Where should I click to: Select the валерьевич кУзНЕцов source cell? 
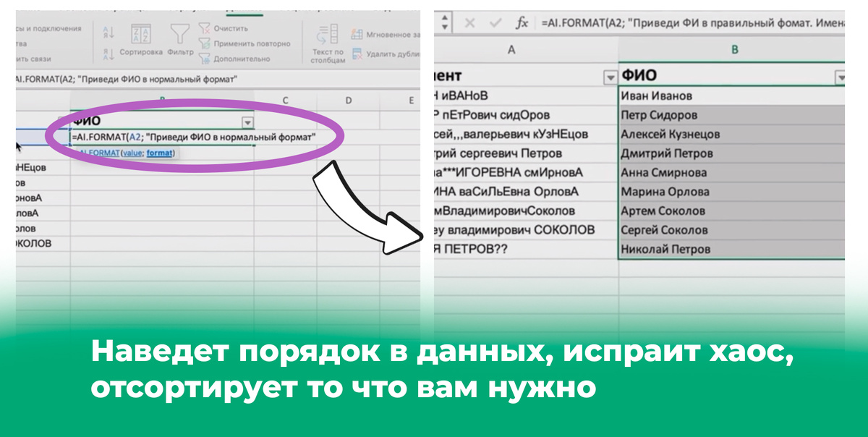pyautogui.click(x=526, y=134)
